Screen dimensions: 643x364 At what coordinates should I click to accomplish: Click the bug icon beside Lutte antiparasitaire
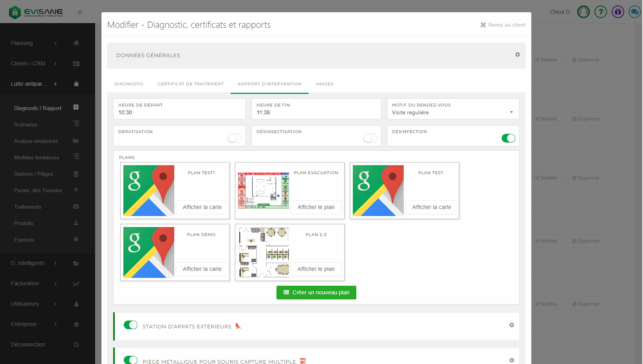76,84
